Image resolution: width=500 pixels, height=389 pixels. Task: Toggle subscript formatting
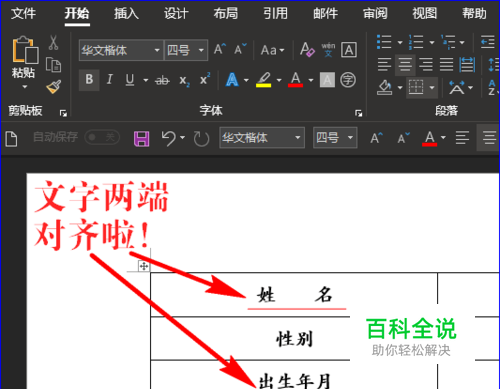184,80
